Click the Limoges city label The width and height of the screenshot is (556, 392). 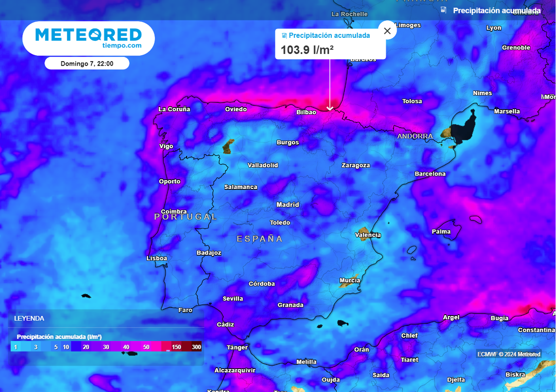click(408, 25)
